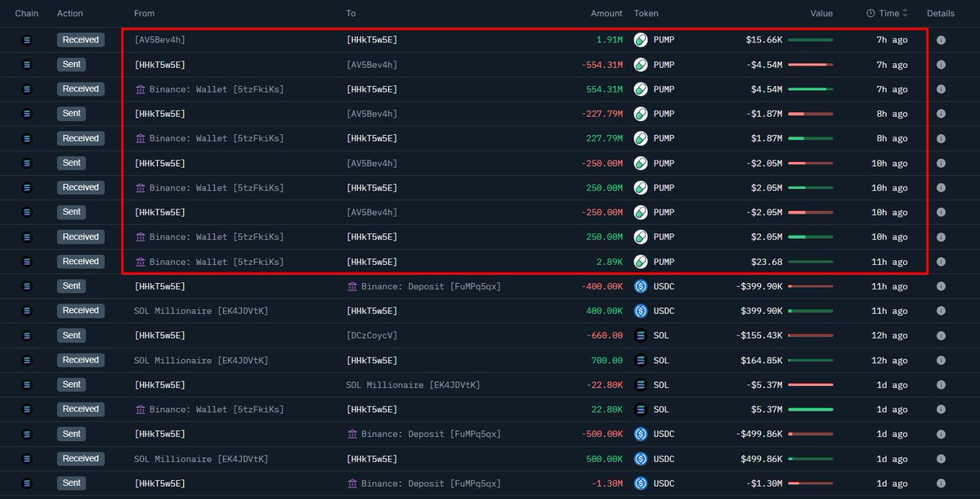Open details info icon for -660.00 SOL row

click(941, 335)
